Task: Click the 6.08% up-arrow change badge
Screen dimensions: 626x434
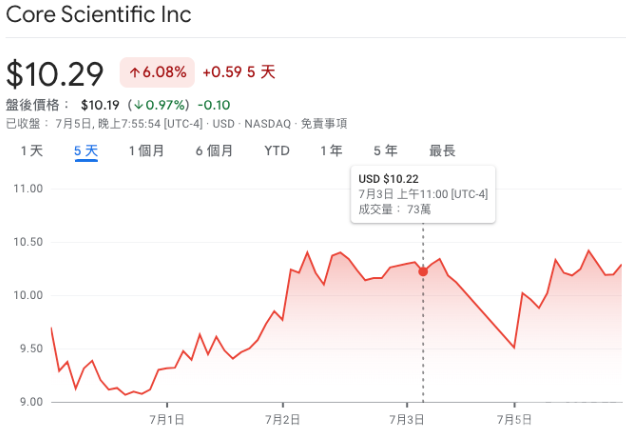Action: click(x=157, y=72)
